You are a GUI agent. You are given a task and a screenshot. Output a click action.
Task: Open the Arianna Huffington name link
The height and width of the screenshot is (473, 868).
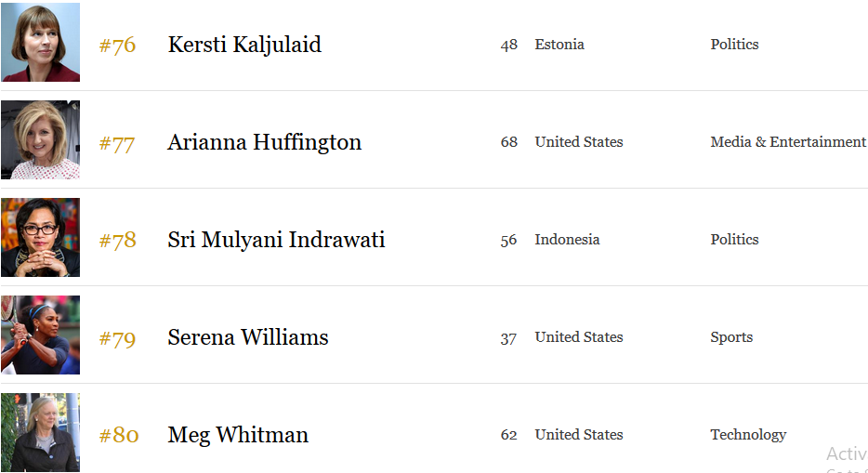tap(264, 143)
